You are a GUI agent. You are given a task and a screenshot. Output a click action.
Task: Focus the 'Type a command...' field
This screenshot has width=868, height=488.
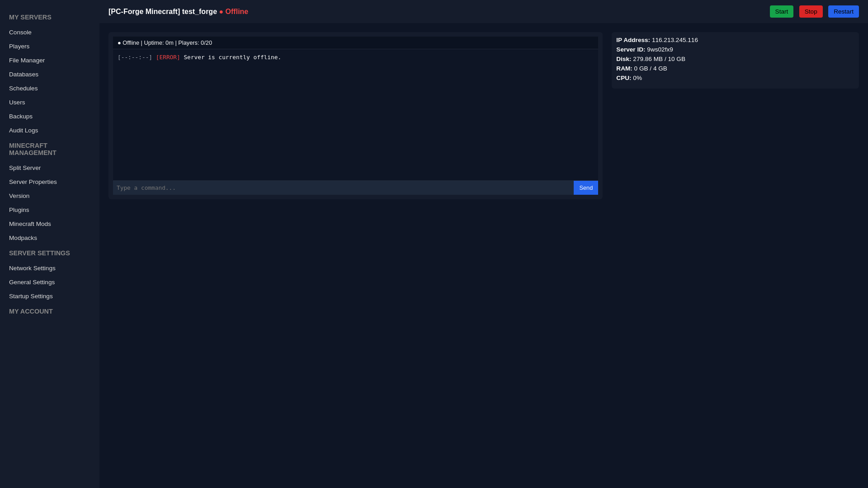(x=343, y=188)
